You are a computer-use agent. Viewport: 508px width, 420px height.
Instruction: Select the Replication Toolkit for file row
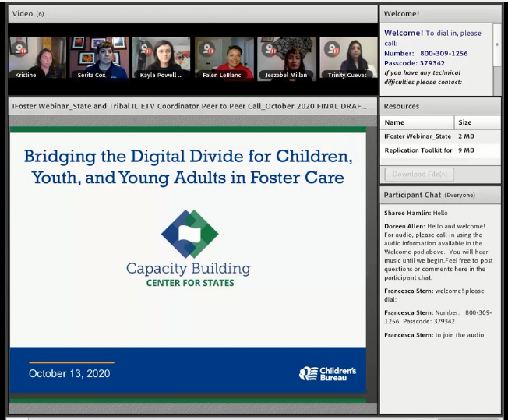pyautogui.click(x=440, y=150)
